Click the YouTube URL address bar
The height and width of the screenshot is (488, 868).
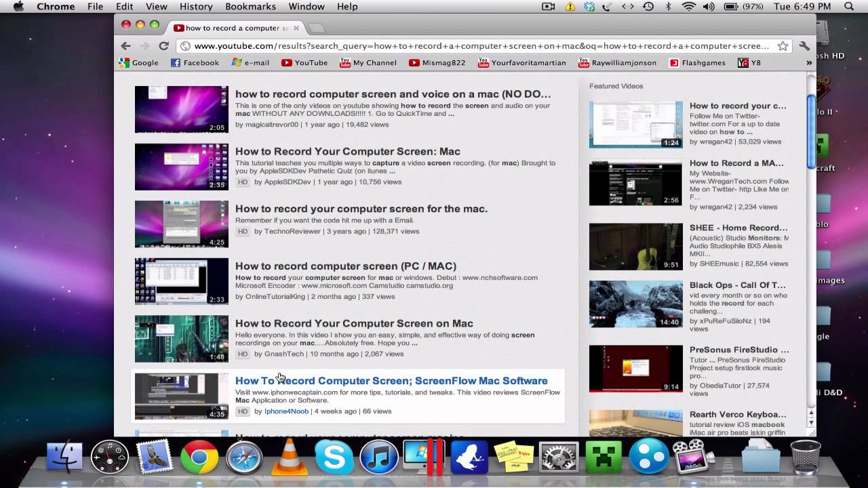tap(482, 46)
